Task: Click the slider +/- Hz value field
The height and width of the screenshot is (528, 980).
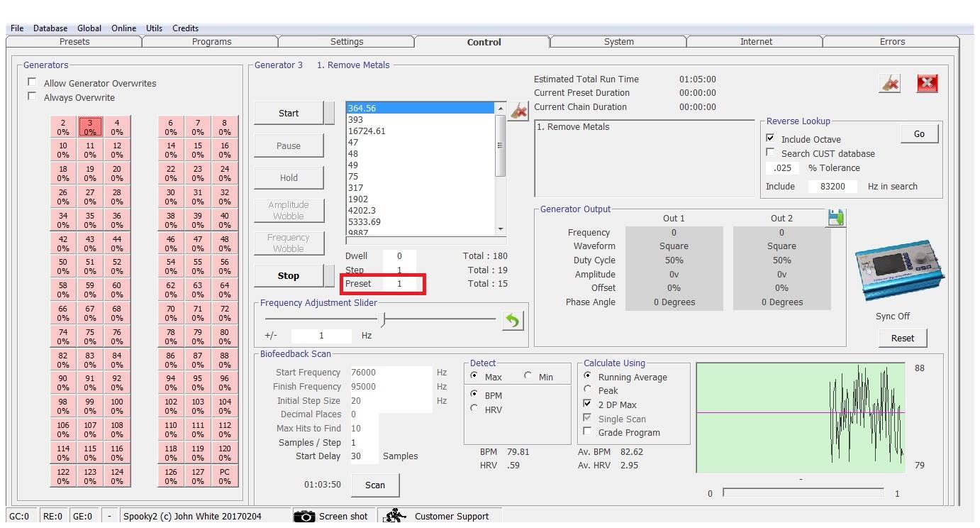Action: click(x=321, y=336)
